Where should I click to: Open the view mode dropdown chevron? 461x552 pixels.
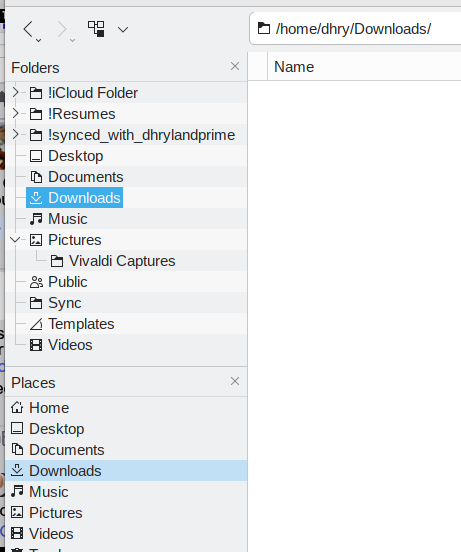point(123,30)
